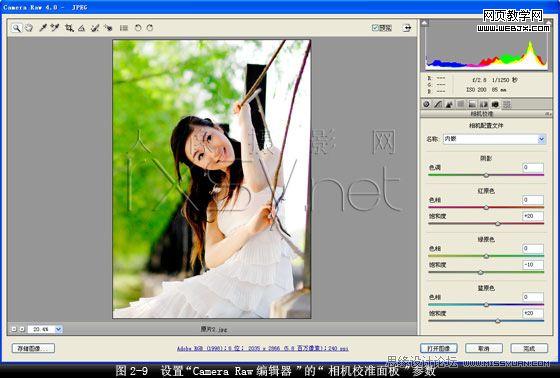Open the camera profile name dropdown
Screen dimensions: 560x378
coord(495,139)
